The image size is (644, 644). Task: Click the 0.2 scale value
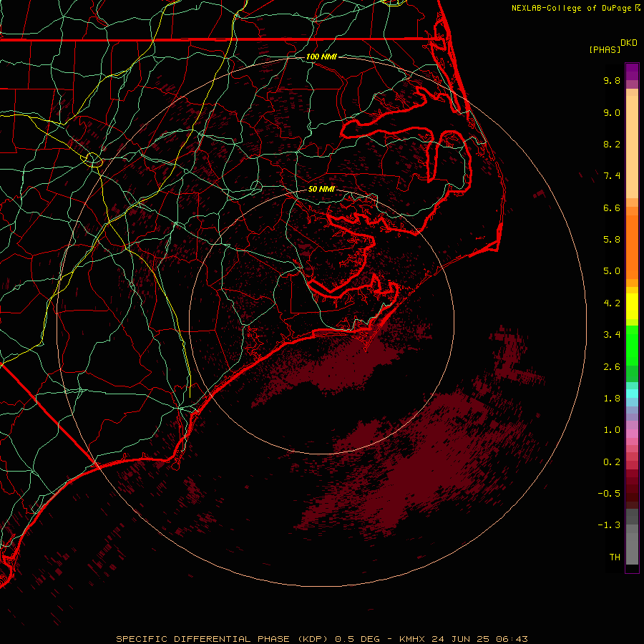612,462
